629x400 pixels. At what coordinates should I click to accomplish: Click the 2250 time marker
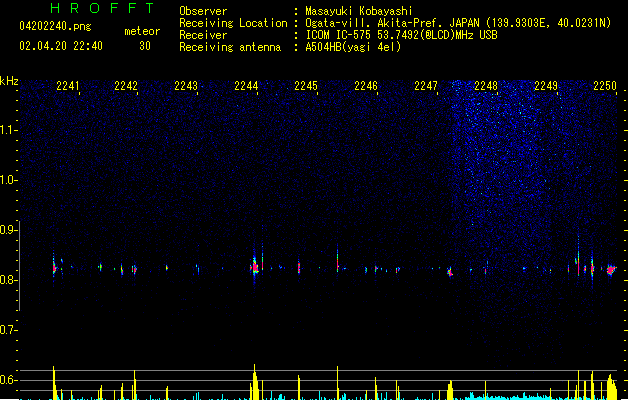pyautogui.click(x=605, y=86)
